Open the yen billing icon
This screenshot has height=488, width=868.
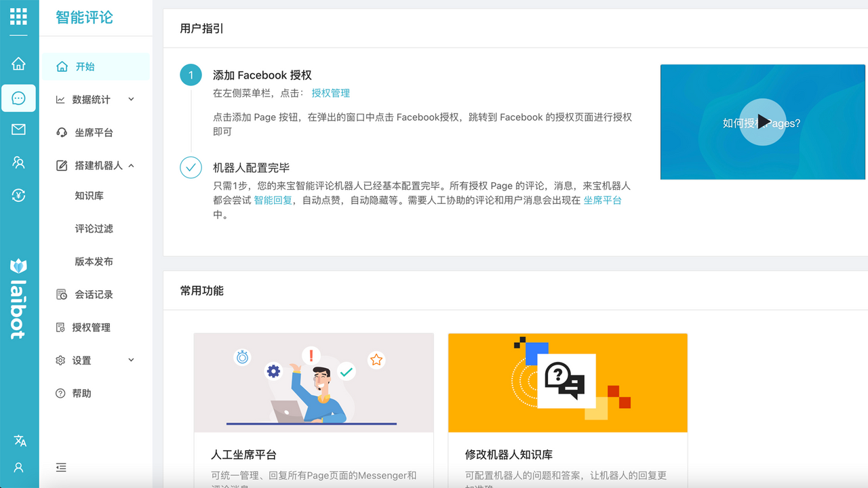(x=18, y=196)
